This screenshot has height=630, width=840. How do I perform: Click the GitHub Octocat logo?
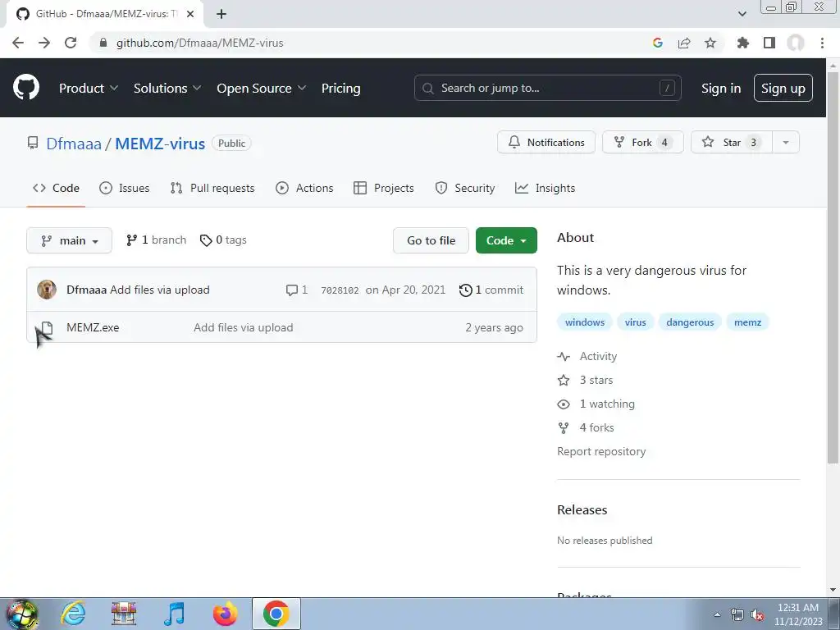pos(25,88)
